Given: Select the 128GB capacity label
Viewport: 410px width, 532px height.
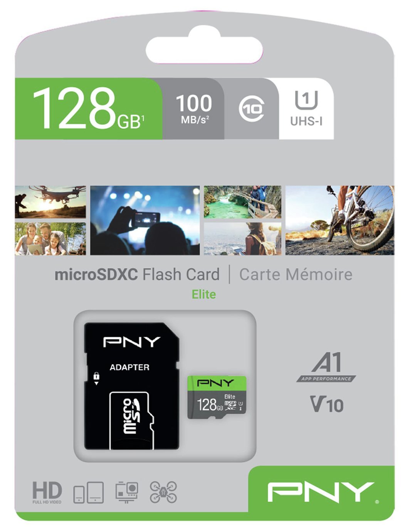Looking at the screenshot, I should [89, 108].
